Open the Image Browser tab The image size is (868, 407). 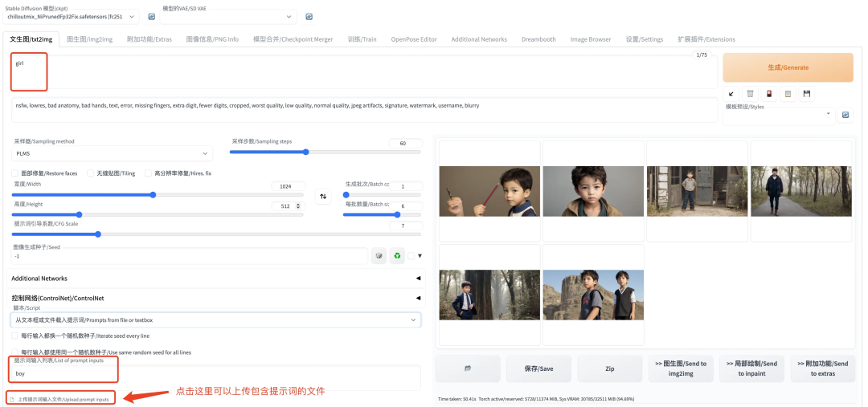[x=591, y=39]
